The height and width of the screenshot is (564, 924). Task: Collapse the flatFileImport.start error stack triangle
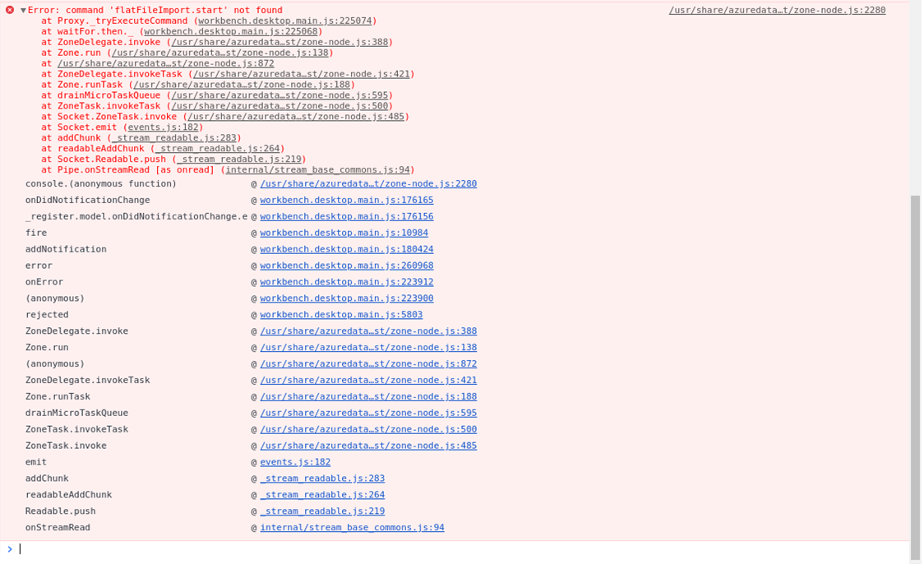(x=23, y=10)
